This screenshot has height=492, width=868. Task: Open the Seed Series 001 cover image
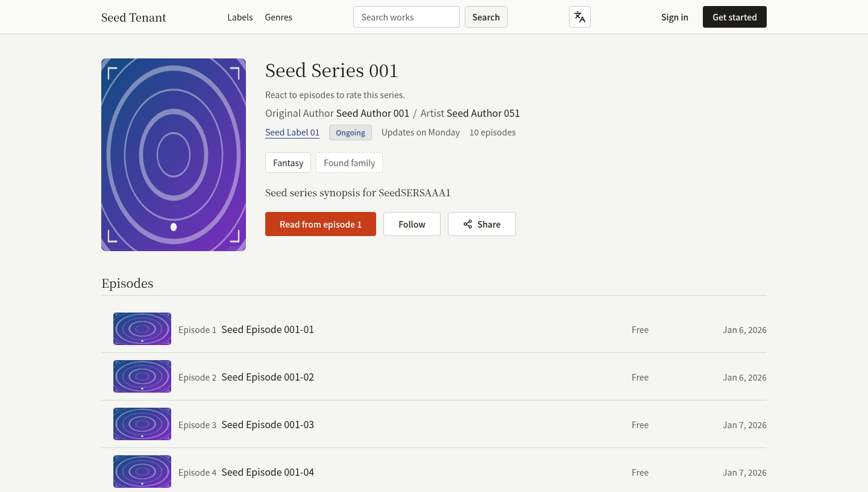coord(174,155)
